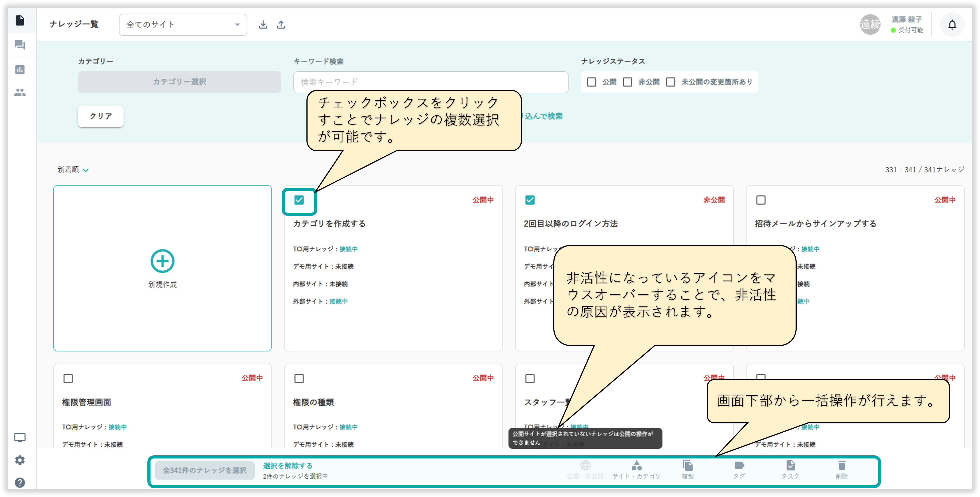This screenshot has height=497, width=980.
Task: Uncheck the カテゴリを作成する card checkbox
Action: pos(299,200)
